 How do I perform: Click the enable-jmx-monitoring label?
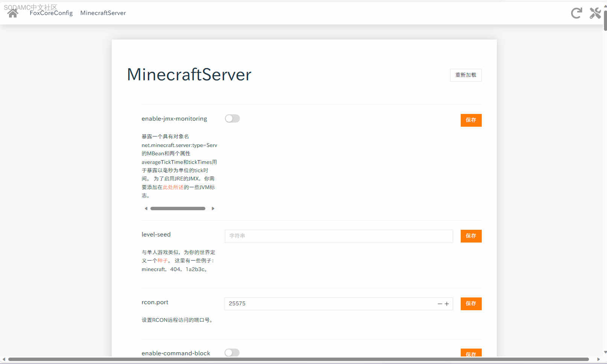pyautogui.click(x=174, y=118)
